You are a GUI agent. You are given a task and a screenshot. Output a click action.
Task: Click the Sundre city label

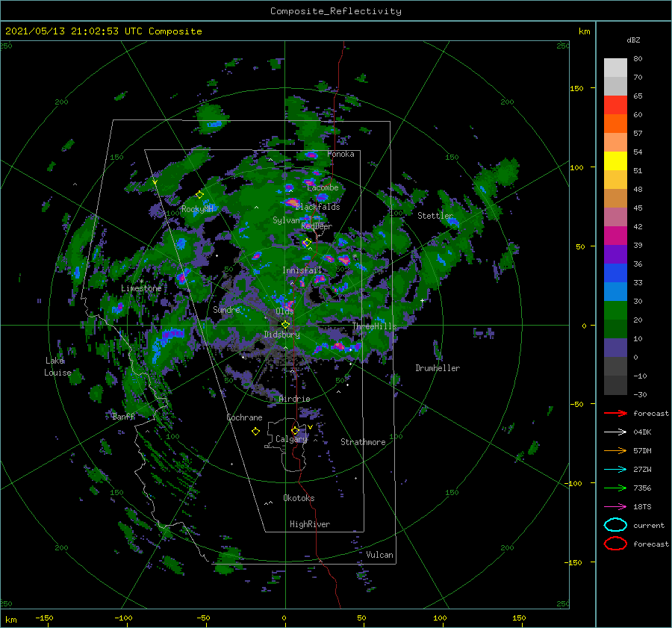226,309
